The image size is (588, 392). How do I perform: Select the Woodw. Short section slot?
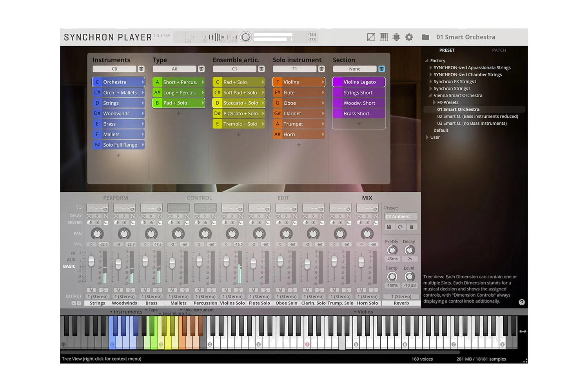click(359, 103)
